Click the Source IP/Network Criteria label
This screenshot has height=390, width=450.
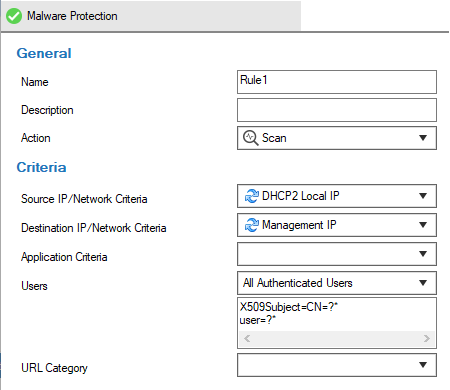[84, 199]
